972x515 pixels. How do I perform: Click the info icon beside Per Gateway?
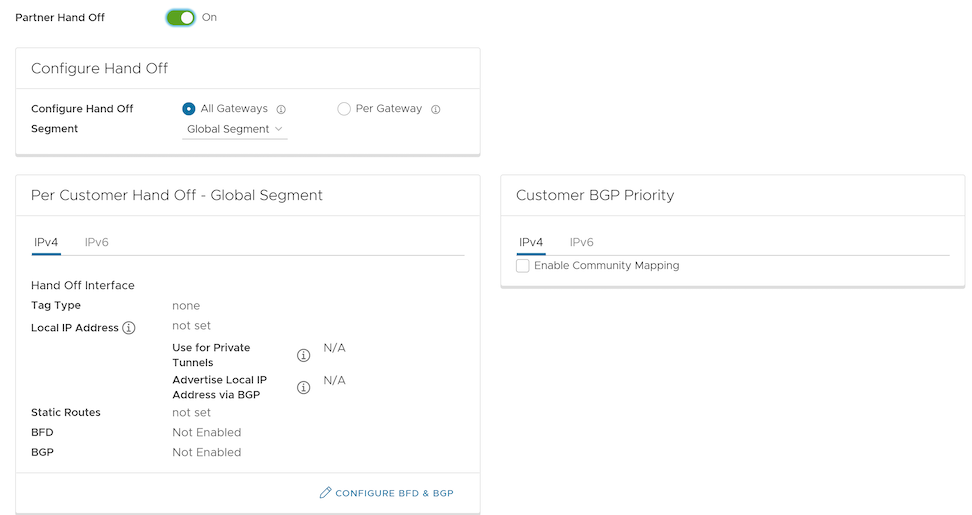pos(435,110)
